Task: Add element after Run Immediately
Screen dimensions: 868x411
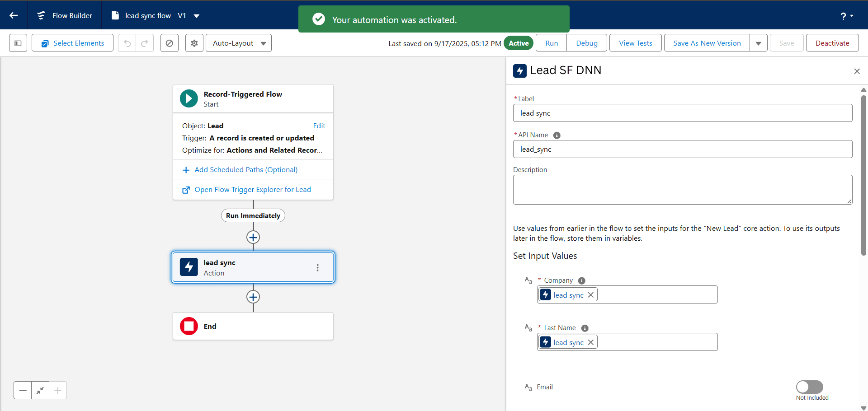Action: (x=253, y=237)
